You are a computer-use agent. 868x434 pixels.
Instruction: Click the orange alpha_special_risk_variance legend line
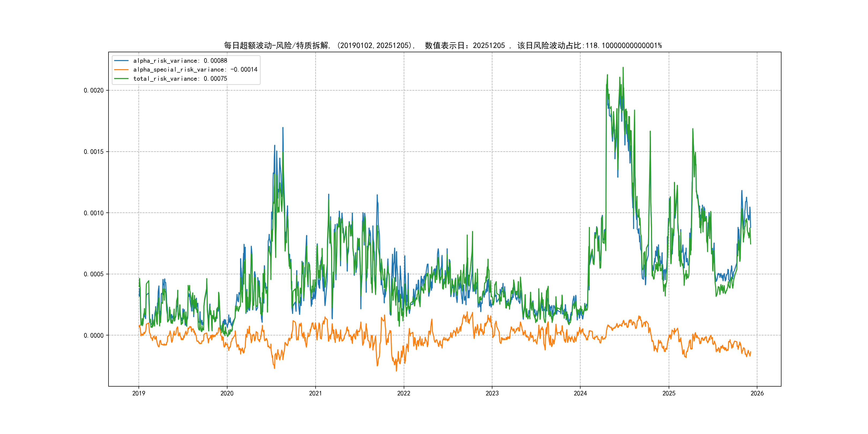click(x=121, y=69)
